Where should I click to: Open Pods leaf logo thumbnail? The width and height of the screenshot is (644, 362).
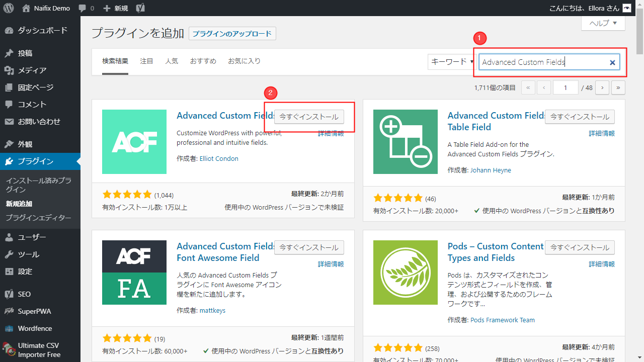click(x=406, y=273)
